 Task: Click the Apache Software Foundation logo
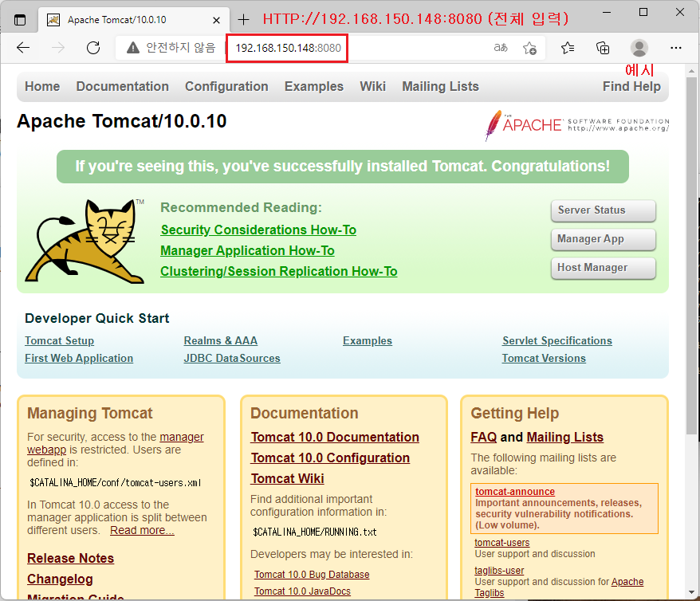point(576,125)
